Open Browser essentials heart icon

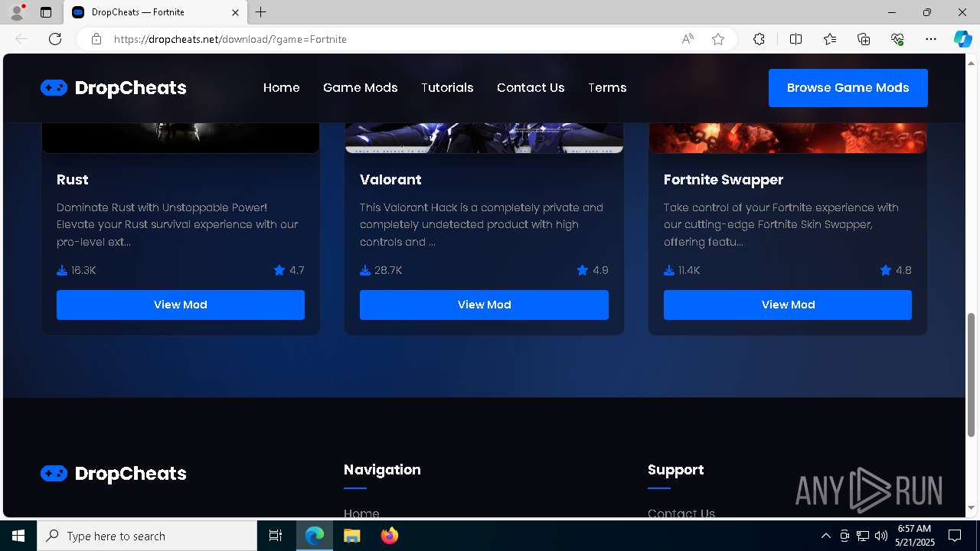point(897,39)
